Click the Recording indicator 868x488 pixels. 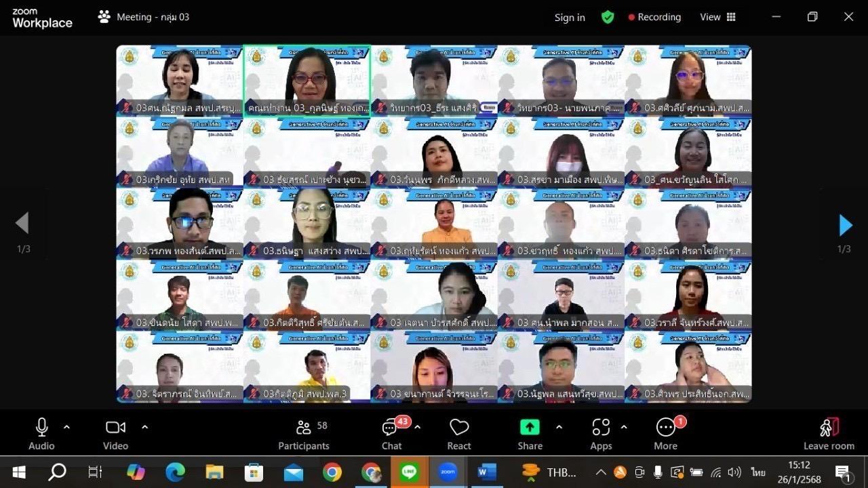pos(654,17)
